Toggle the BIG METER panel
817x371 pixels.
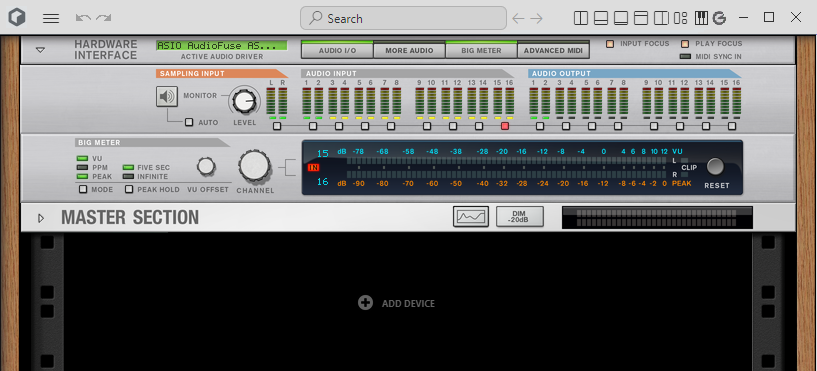[481, 50]
